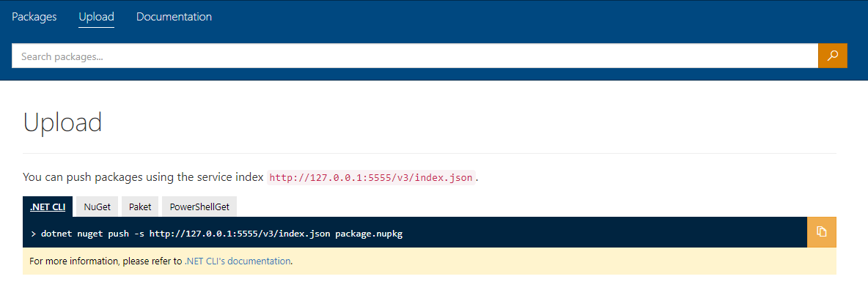
Task: Switch to the Paket tab
Action: pyautogui.click(x=140, y=207)
